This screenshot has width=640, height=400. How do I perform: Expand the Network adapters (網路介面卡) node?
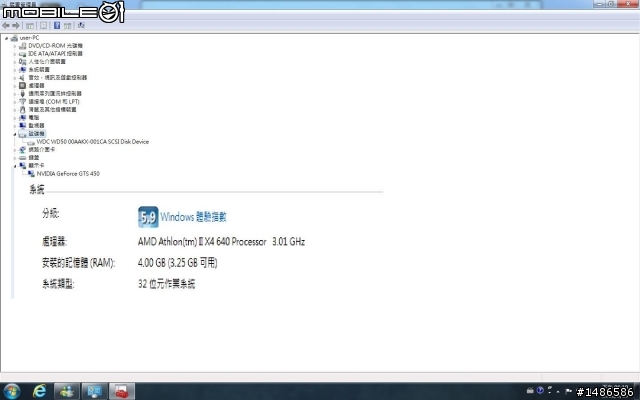pyautogui.click(x=15, y=150)
